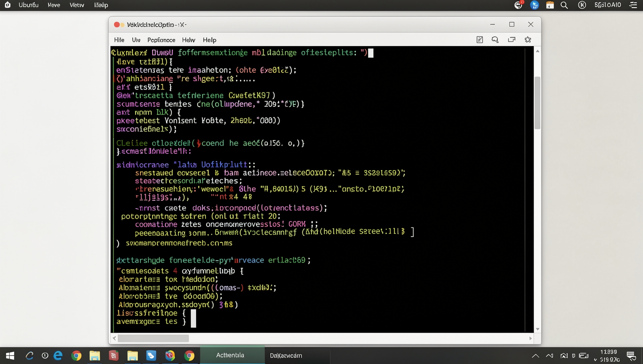Open the Windows Start button

tap(10, 356)
